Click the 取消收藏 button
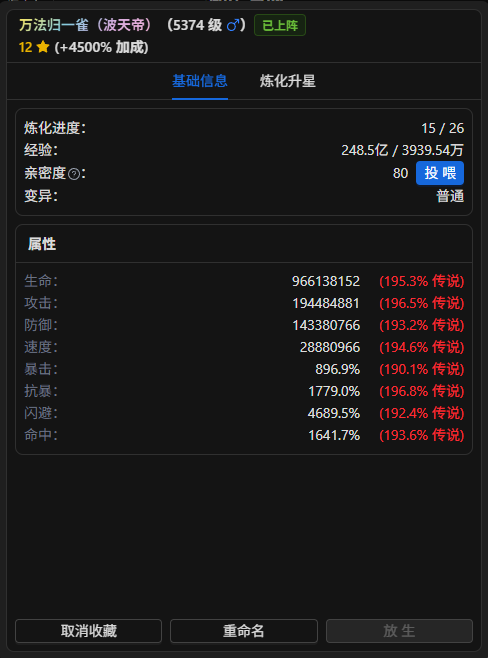This screenshot has height=658, width=488. click(89, 631)
